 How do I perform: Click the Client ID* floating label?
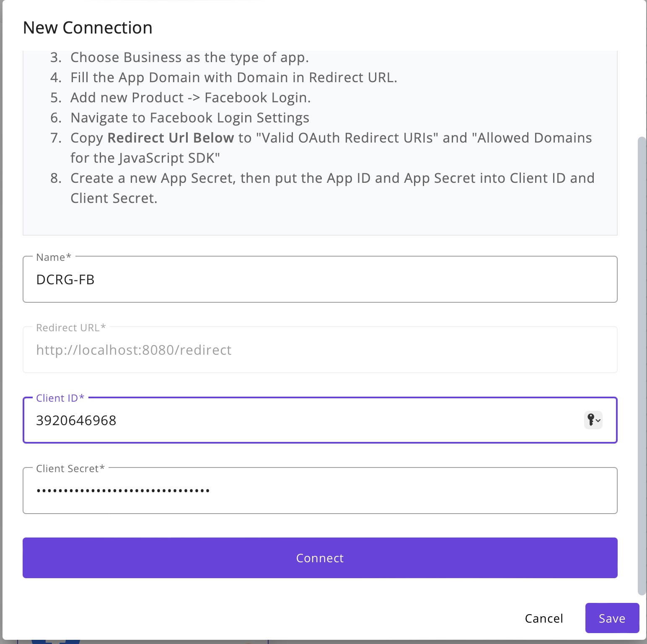point(60,398)
